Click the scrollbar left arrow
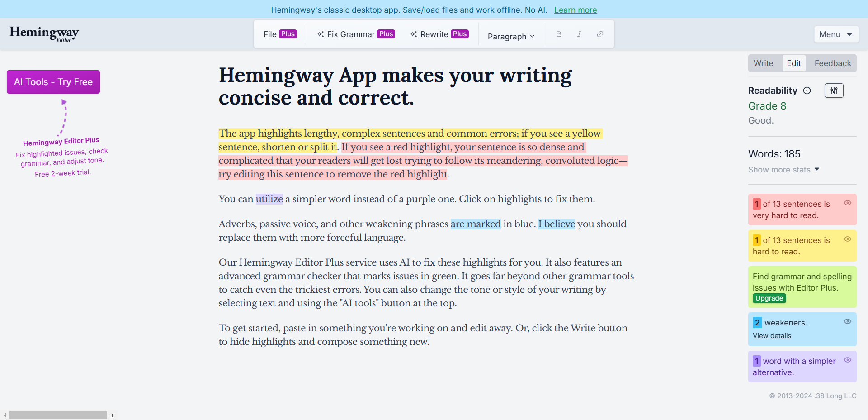 click(x=5, y=415)
